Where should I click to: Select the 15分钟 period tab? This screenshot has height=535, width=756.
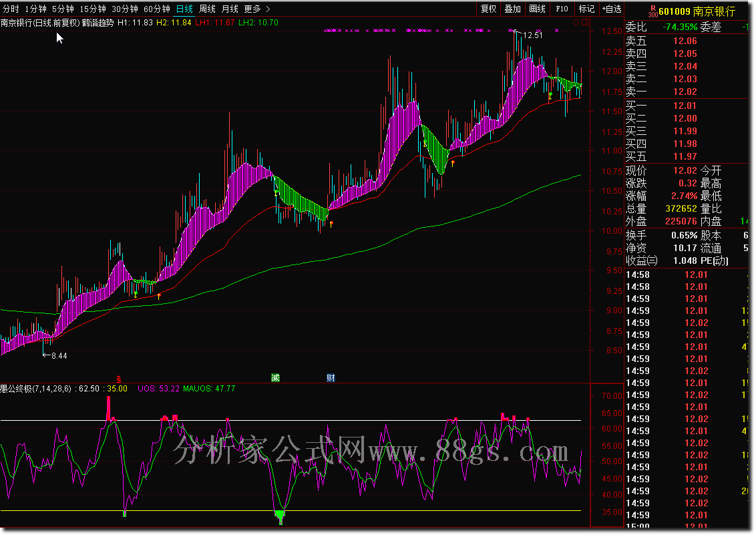point(93,9)
